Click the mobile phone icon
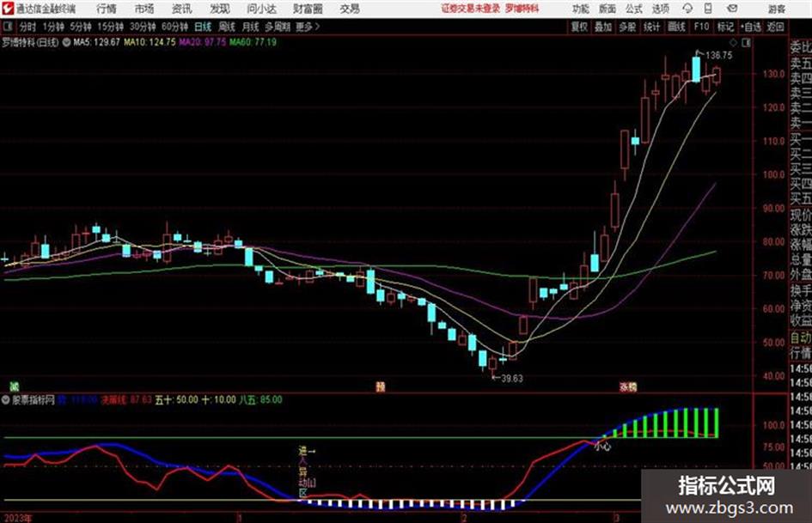Viewport: 812px width, 523px height. pyautogui.click(x=708, y=9)
